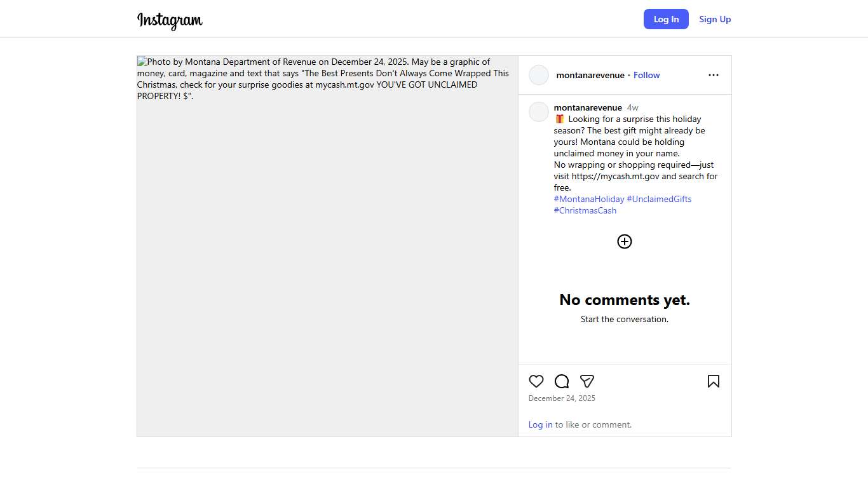Screen dimensions: 868x488
Task: Like the post with heart icon
Action: pyautogui.click(x=536, y=381)
